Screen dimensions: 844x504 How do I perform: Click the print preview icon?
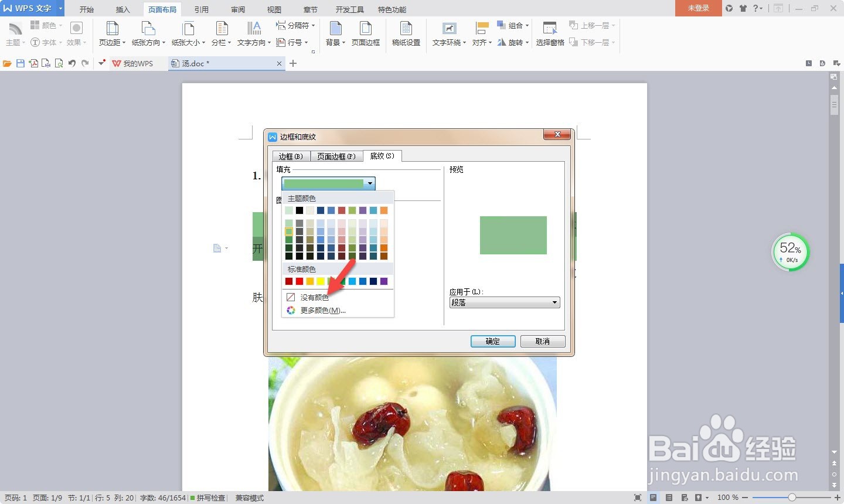(x=59, y=63)
